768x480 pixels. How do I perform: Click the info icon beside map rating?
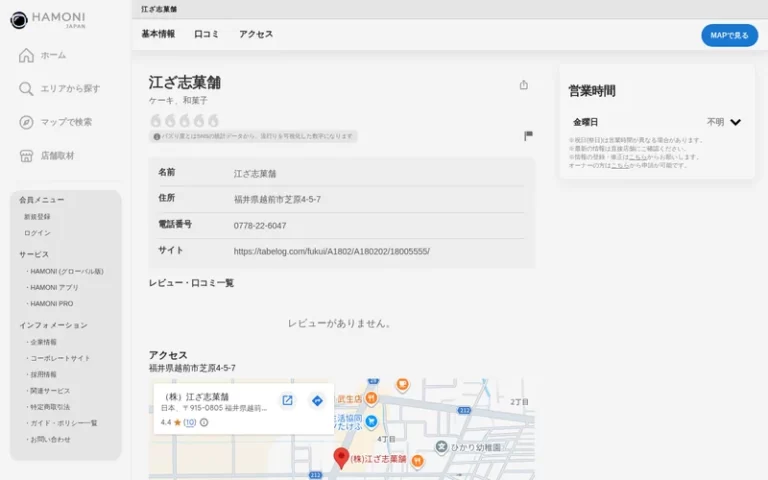pos(204,422)
